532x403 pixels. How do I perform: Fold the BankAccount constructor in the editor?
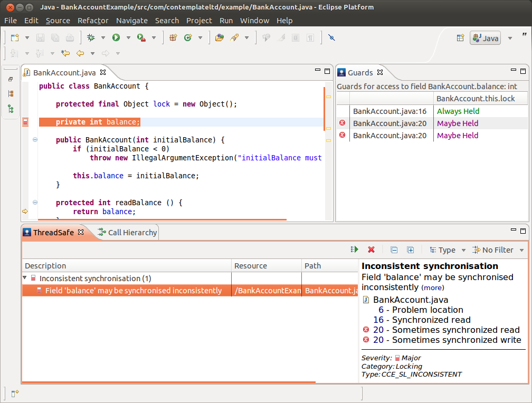pos(35,139)
